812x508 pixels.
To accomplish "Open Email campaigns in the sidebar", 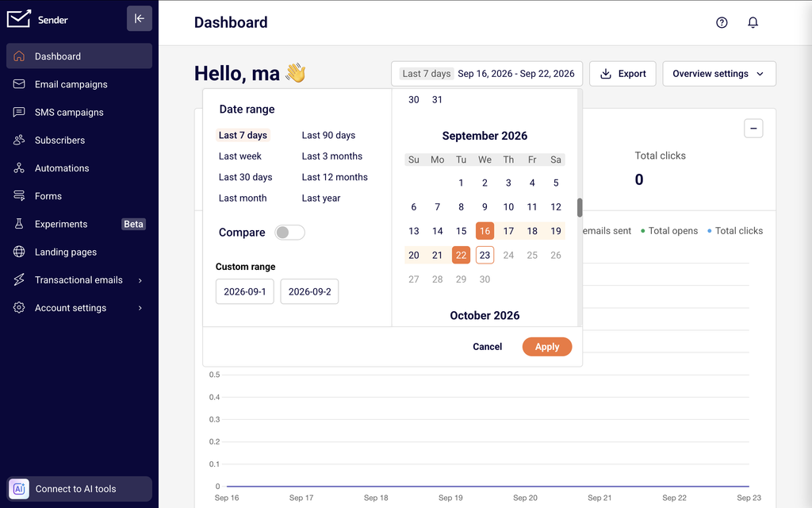I will pos(79,84).
